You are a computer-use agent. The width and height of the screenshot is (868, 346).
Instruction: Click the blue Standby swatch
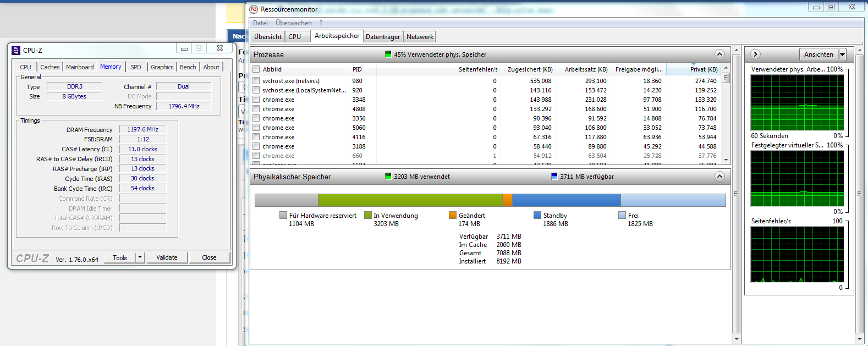coord(537,216)
